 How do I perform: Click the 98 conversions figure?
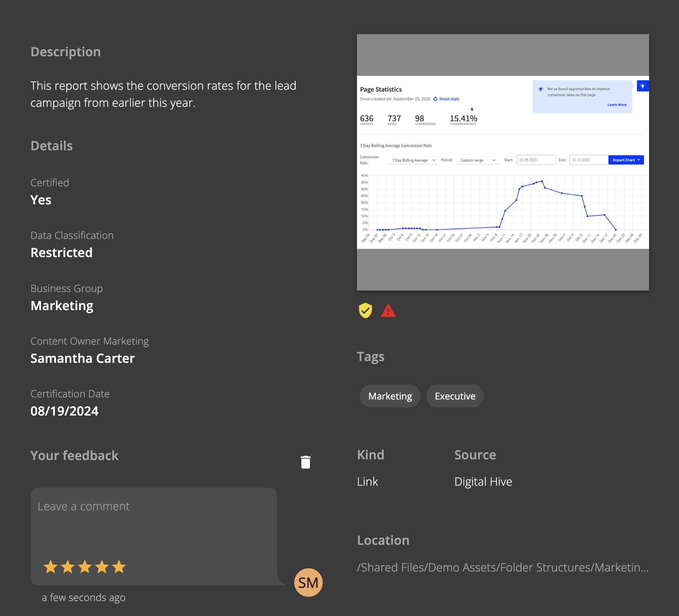coord(419,118)
